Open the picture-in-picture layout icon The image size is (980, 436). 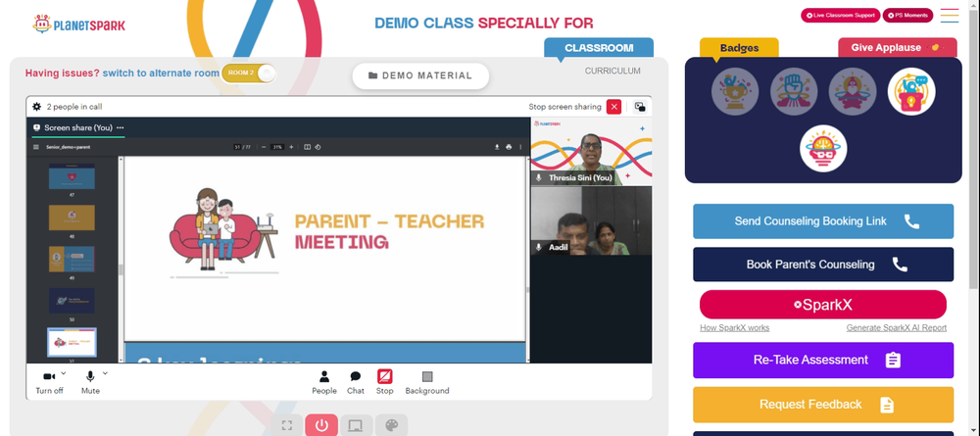[640, 107]
